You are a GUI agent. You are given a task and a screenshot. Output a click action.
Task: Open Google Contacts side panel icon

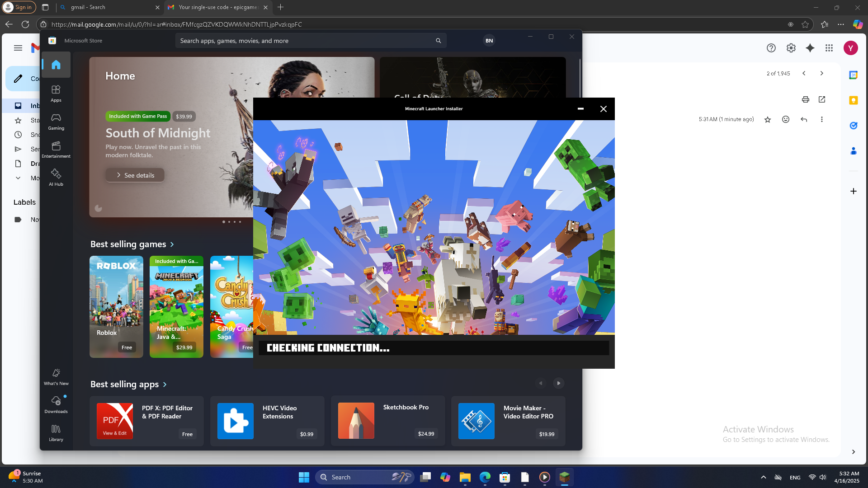point(854,151)
